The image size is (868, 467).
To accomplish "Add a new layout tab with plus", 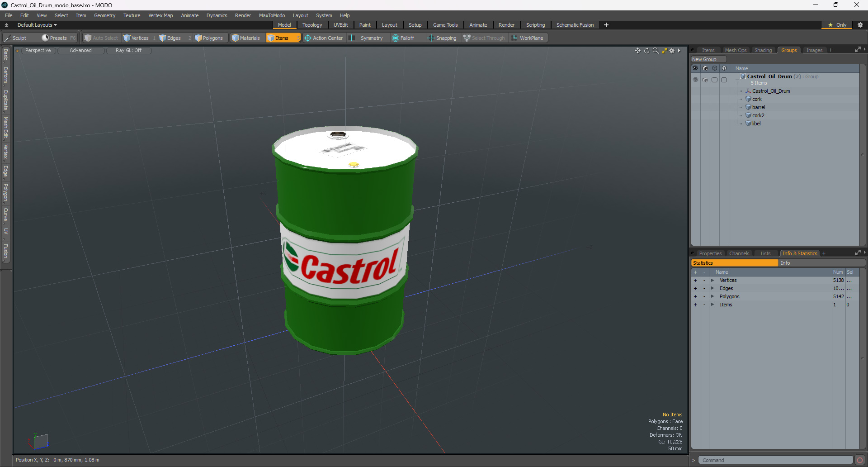I will 606,25.
